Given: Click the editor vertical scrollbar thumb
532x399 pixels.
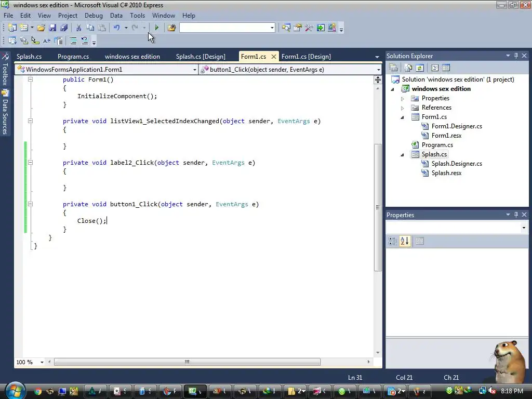Looking at the screenshot, I should point(378,208).
